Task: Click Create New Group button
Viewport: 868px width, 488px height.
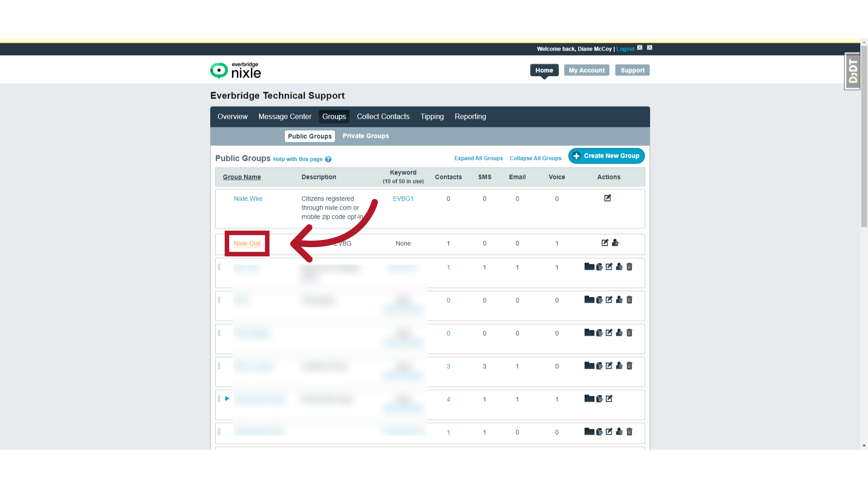Action: (606, 156)
